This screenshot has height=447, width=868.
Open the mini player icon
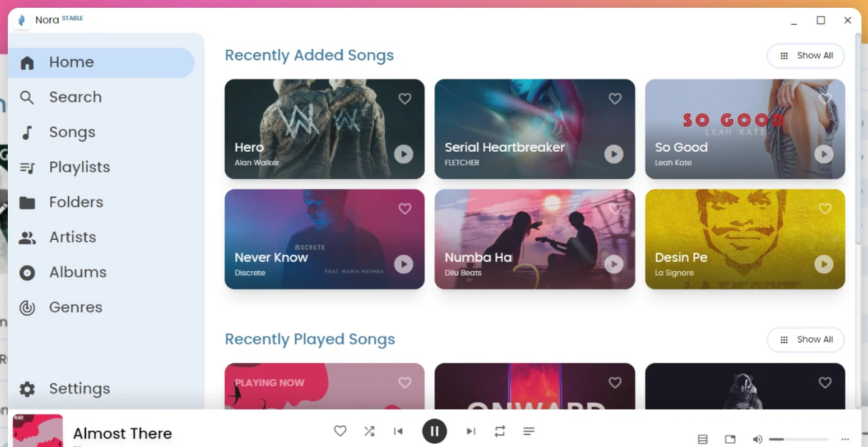click(x=730, y=439)
